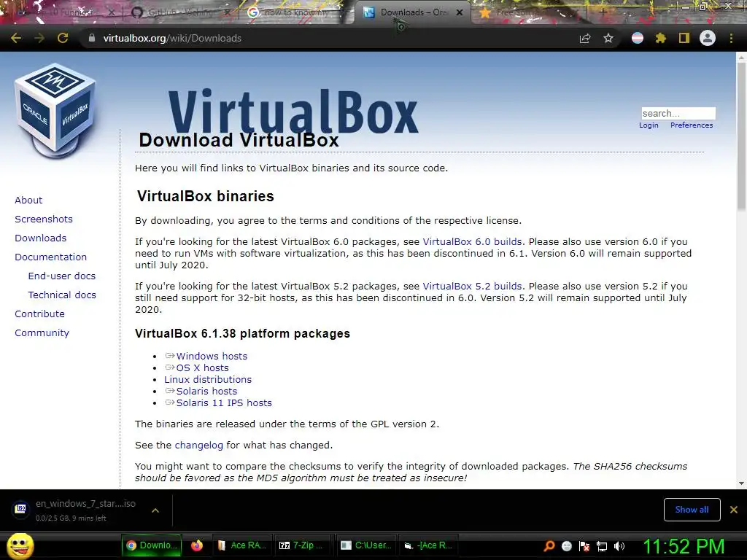Open the Community sidebar link

[42, 333]
